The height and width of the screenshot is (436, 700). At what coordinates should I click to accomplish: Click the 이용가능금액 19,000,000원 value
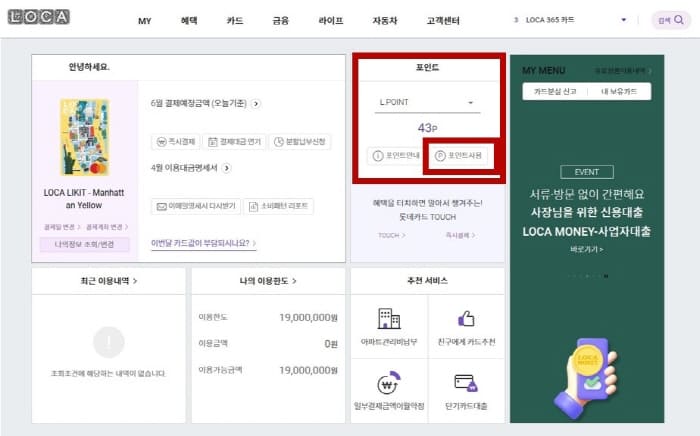[308, 370]
